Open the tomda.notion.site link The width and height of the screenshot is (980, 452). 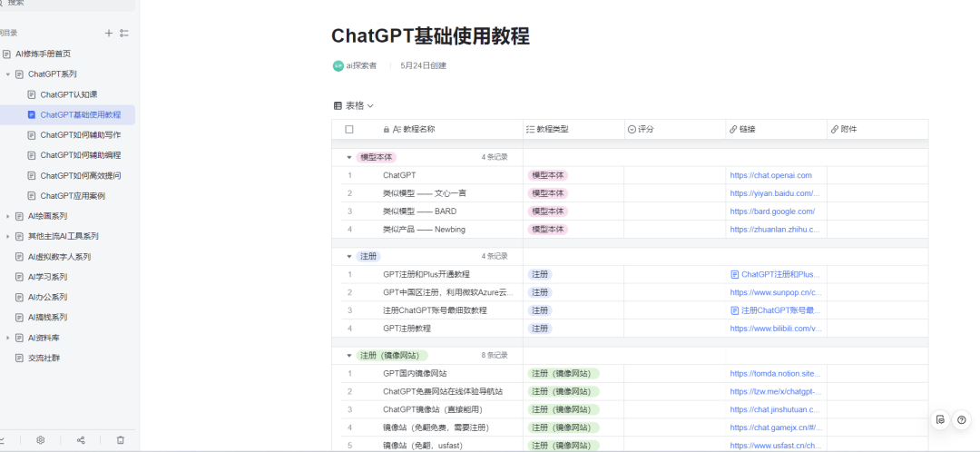pyautogui.click(x=775, y=374)
